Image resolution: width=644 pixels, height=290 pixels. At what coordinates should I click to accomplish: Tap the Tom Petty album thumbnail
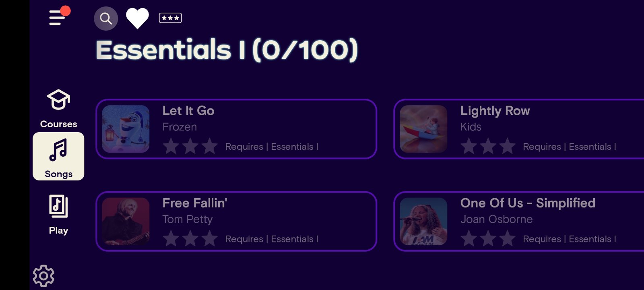pos(126,221)
